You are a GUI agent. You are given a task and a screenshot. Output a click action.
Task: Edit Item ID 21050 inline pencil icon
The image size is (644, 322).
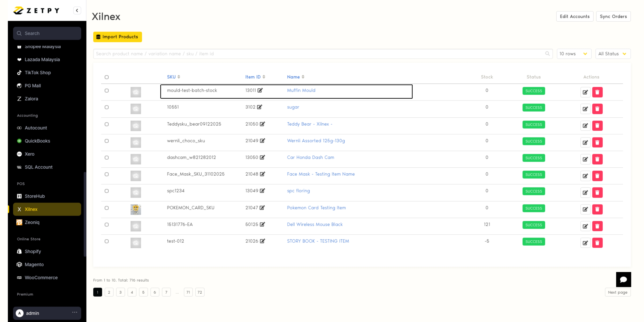pos(262,124)
